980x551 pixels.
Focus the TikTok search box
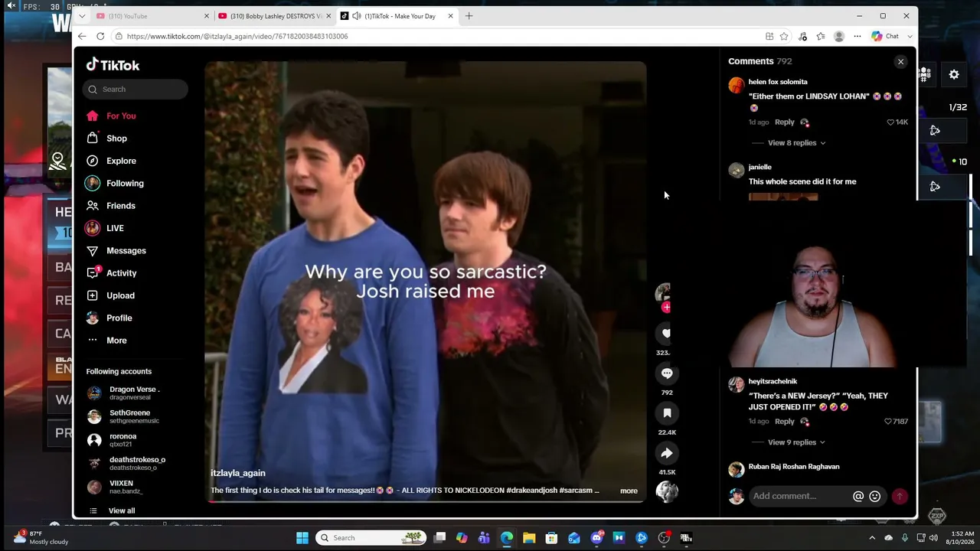coord(136,90)
